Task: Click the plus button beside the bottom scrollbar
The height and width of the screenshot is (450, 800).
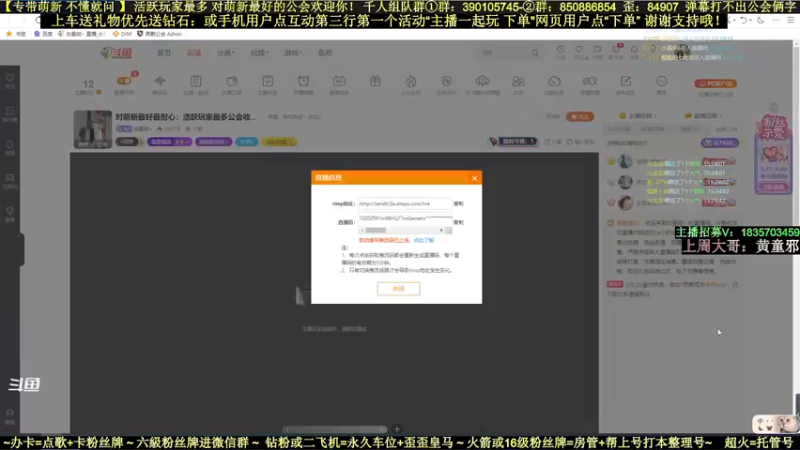Action: [396, 429]
